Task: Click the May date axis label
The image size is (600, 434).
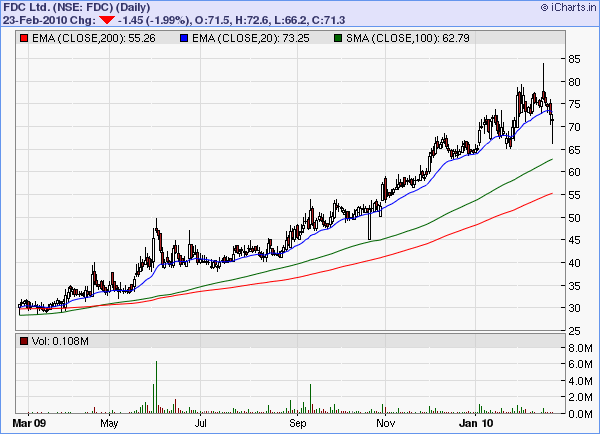Action: tap(109, 423)
